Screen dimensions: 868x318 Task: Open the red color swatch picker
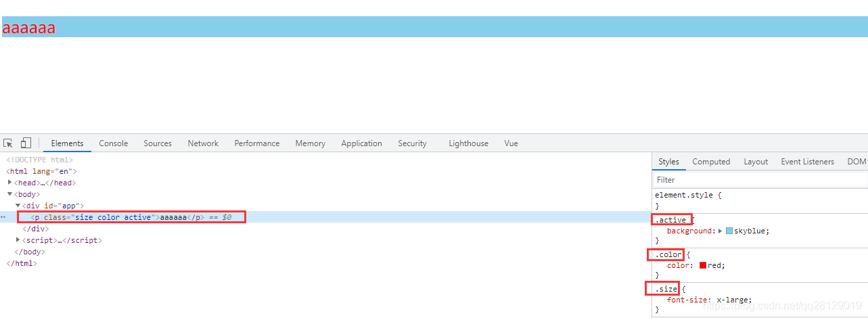703,265
